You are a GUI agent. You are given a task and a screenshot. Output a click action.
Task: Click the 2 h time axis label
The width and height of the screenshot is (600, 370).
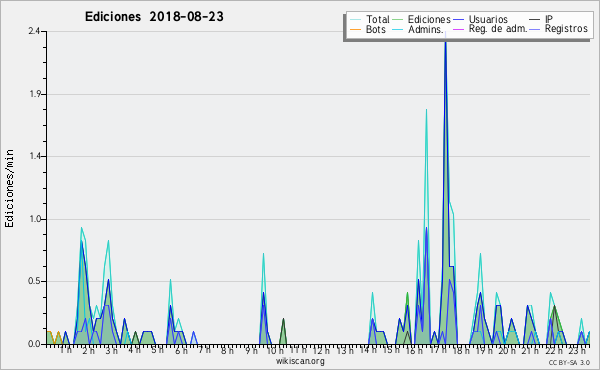click(x=88, y=350)
